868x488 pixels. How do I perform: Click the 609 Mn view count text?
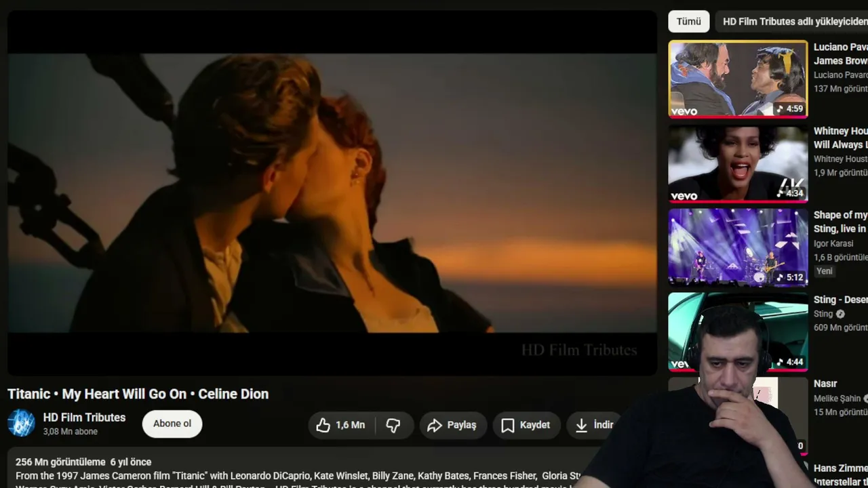tap(841, 327)
